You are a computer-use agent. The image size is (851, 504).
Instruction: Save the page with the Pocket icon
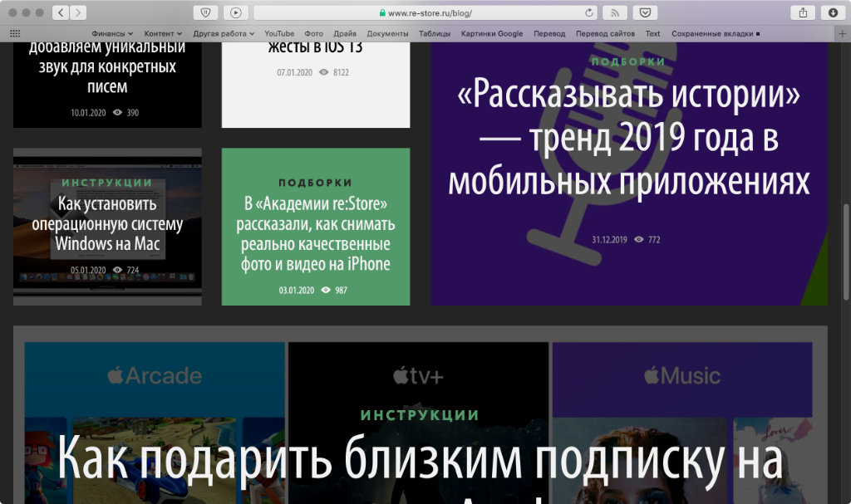tap(645, 12)
